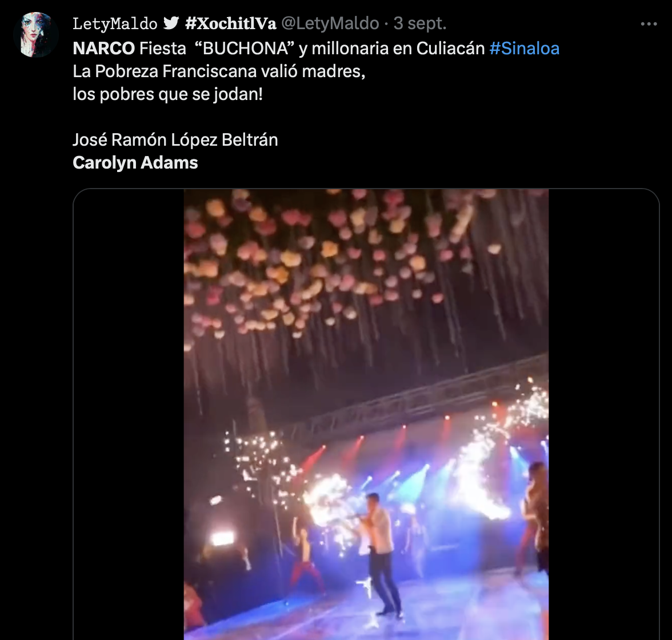Open the tweet's three-dot more options menu

click(649, 24)
